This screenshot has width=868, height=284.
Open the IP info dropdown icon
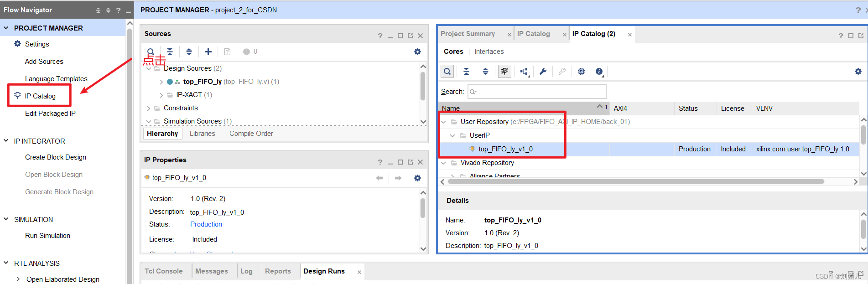600,72
